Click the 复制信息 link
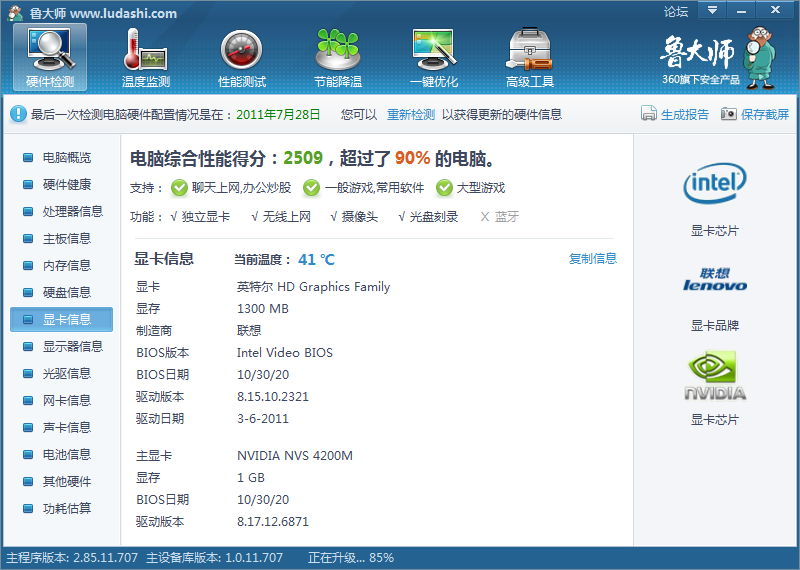The width and height of the screenshot is (800, 570). pos(593,259)
